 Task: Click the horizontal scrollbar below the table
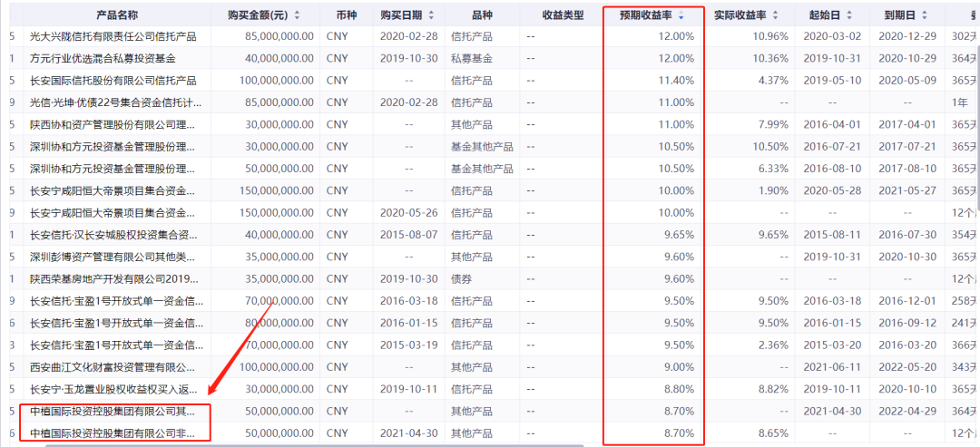[312, 445]
